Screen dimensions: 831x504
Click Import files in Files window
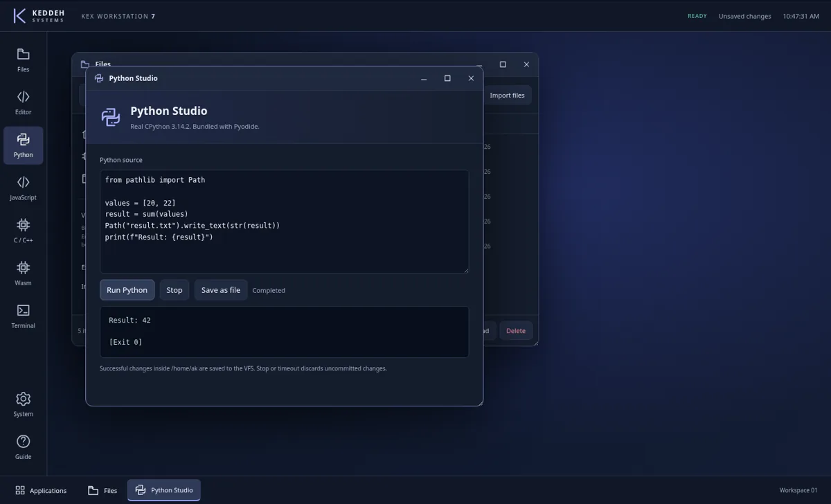pyautogui.click(x=507, y=95)
